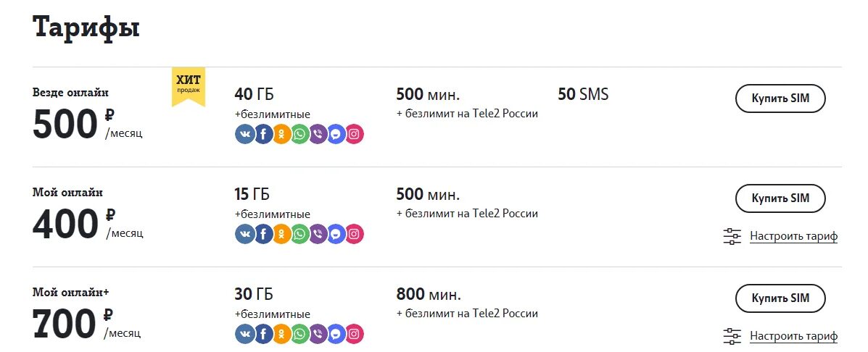
Task: Click Viber icon in Мой онлайн tariff
Action: point(318,234)
